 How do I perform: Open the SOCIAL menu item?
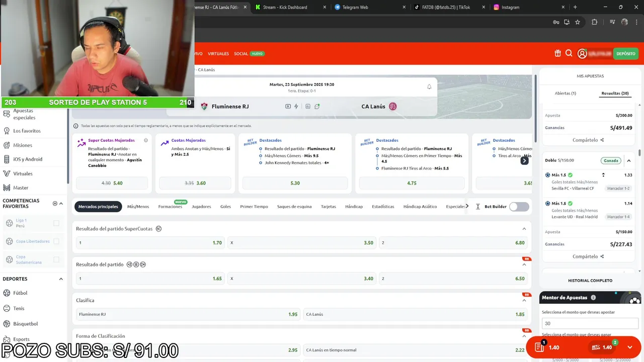241,54
